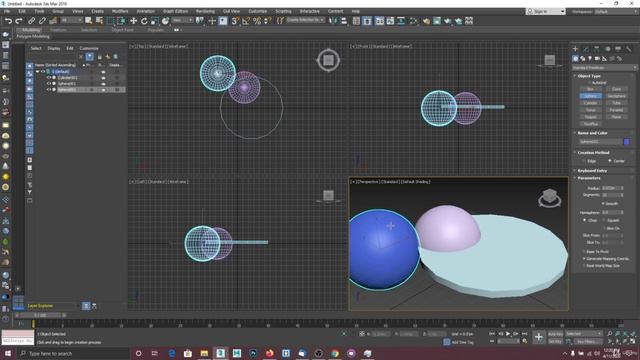The height and width of the screenshot is (360, 640).
Task: Click the Teapot primitive button
Action: 590,117
